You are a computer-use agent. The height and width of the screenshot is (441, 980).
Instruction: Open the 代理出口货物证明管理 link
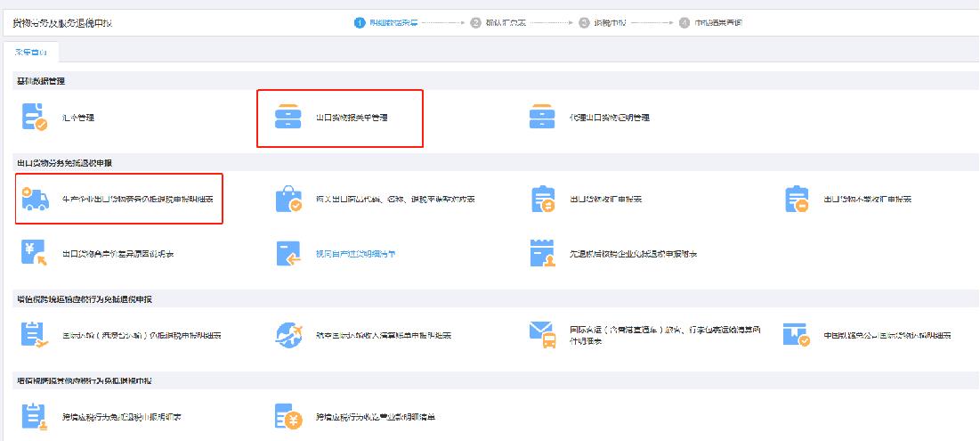coord(610,118)
